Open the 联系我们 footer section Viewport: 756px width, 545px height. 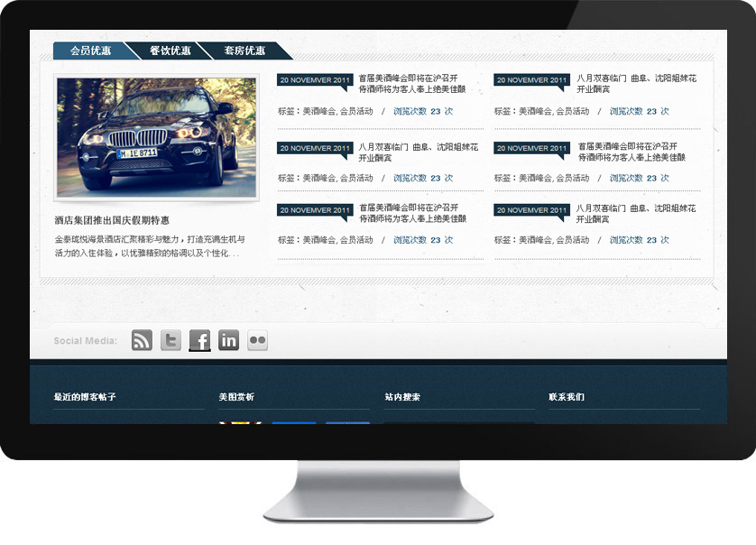[567, 397]
